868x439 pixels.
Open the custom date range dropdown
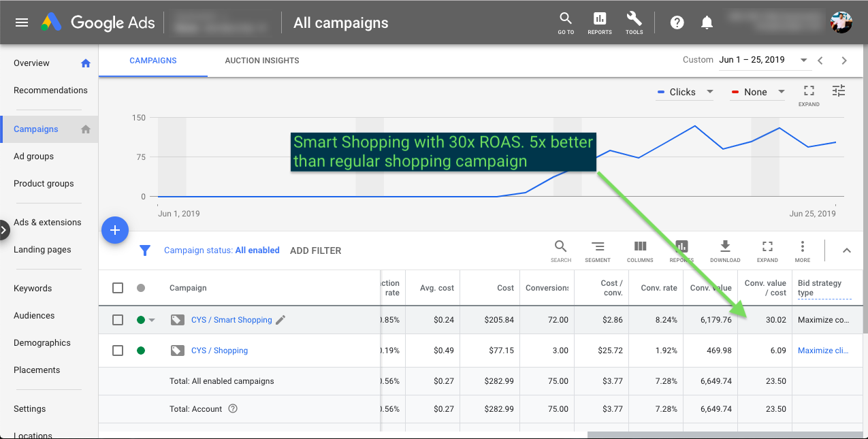pyautogui.click(x=765, y=60)
